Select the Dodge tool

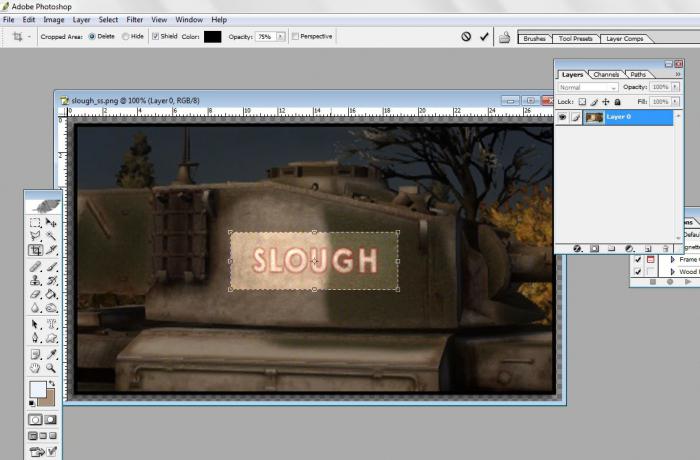pos(51,308)
